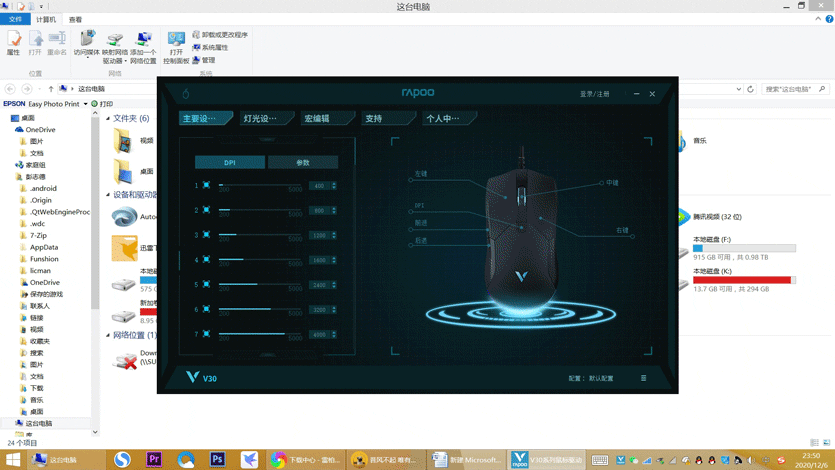Open Explorer address bar dropdown

click(739, 89)
